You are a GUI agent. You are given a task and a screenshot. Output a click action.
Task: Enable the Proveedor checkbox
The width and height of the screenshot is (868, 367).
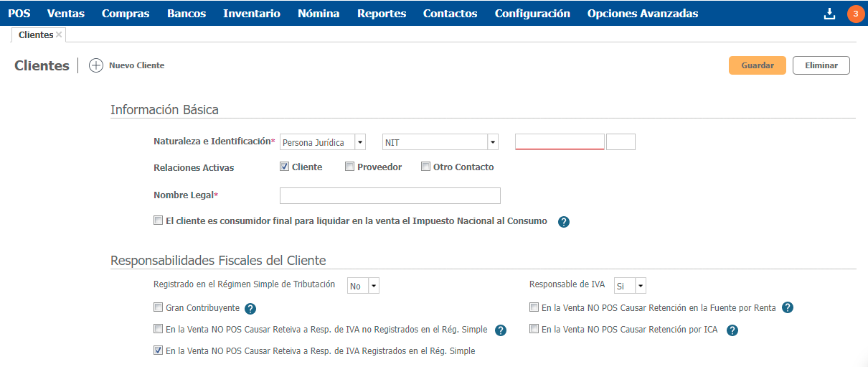tap(349, 167)
